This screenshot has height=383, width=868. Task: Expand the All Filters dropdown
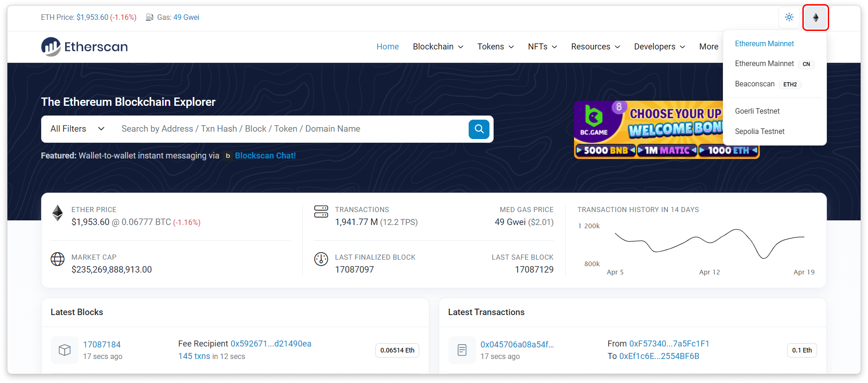coord(77,129)
